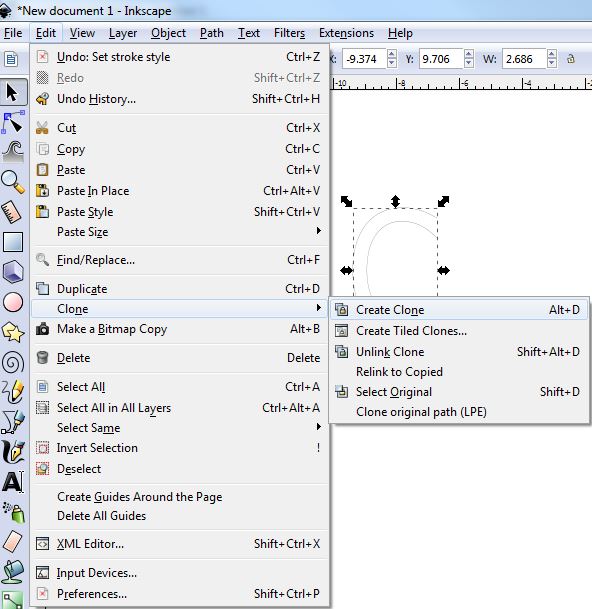
Task: Open Find/Replace dialog
Action: pyautogui.click(x=180, y=259)
